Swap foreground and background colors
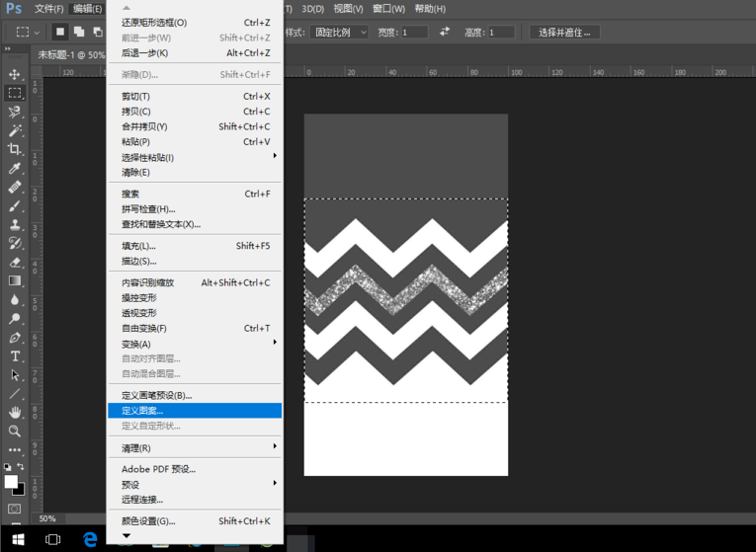This screenshot has height=552, width=756. [x=21, y=467]
